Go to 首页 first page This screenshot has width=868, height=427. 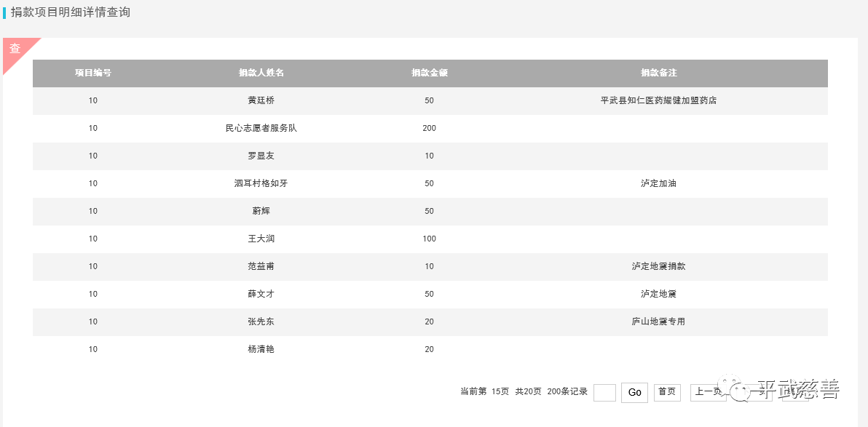[667, 392]
